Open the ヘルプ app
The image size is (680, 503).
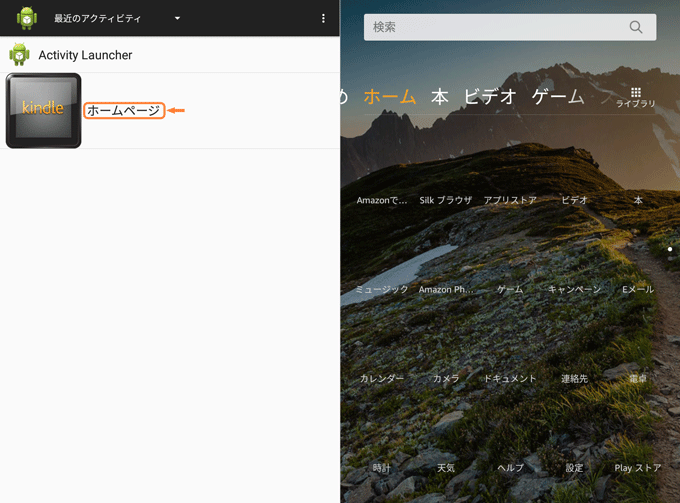tap(510, 468)
